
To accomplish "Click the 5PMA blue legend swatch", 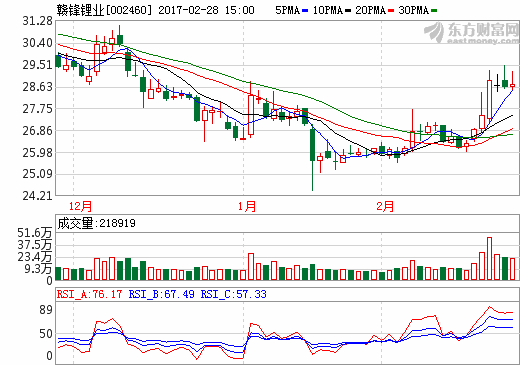I will point(305,11).
